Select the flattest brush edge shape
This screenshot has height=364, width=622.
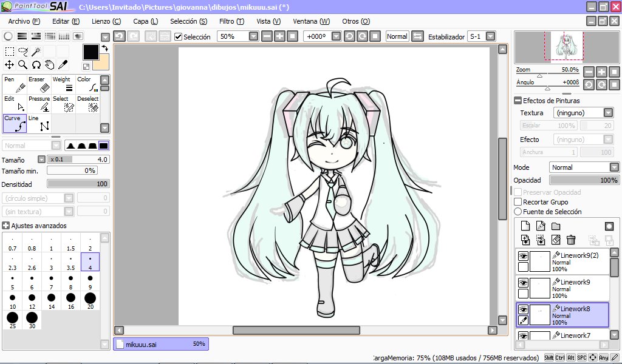coord(103,146)
